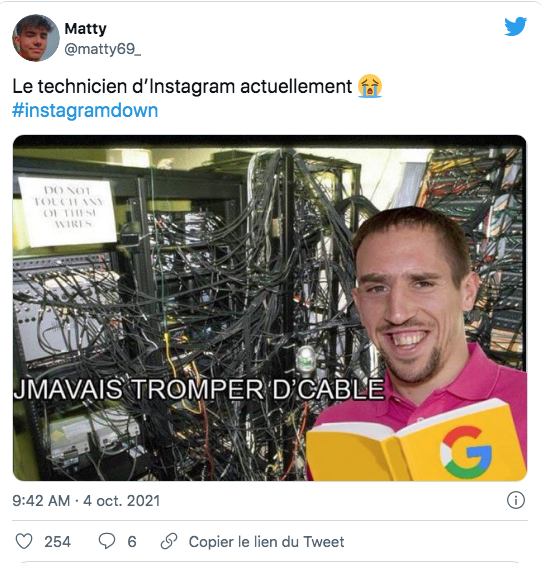Click the reply speech bubble icon
The width and height of the screenshot is (541, 563).
coord(107,541)
